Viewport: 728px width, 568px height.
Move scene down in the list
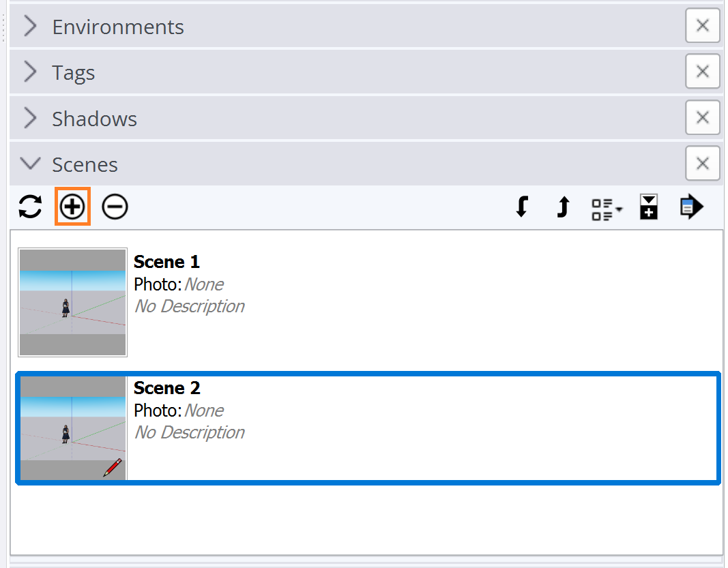523,207
